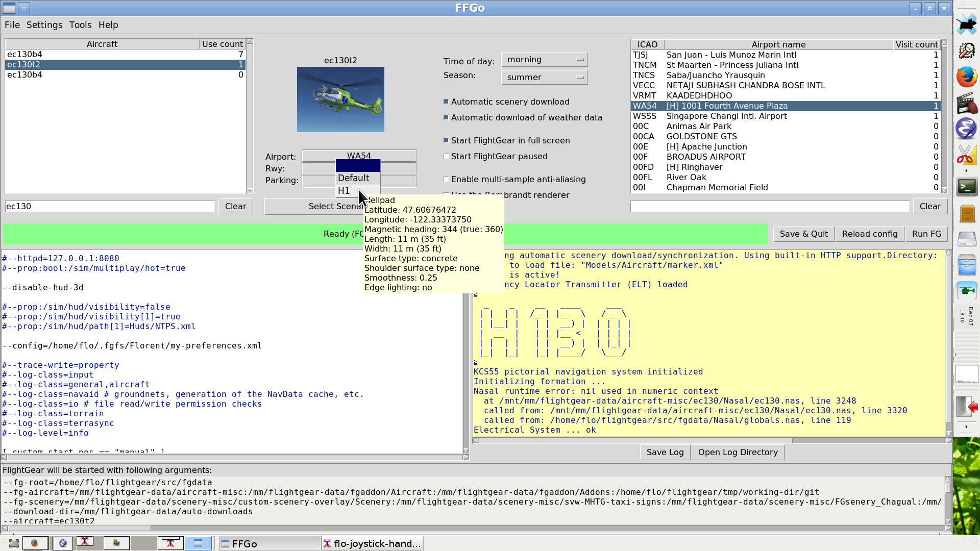The image size is (980, 551).
Task: Select the TNCM St Maarten airport row
Action: (x=786, y=65)
